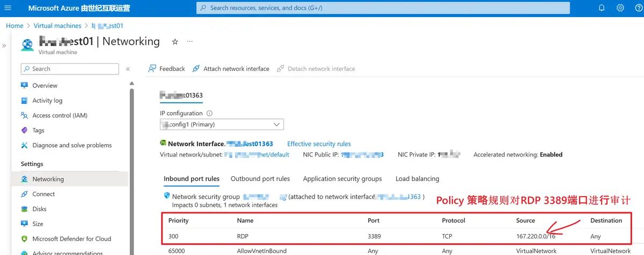Expand the far-left portal flyout chevron
Image resolution: width=644 pixels, height=255 pixels.
tap(4, 46)
